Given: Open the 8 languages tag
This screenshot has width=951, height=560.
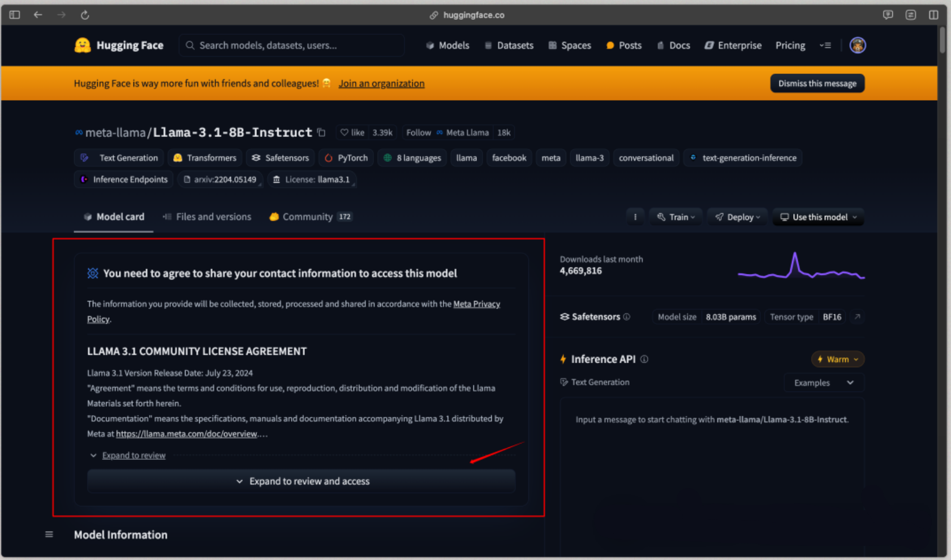Looking at the screenshot, I should coord(412,158).
